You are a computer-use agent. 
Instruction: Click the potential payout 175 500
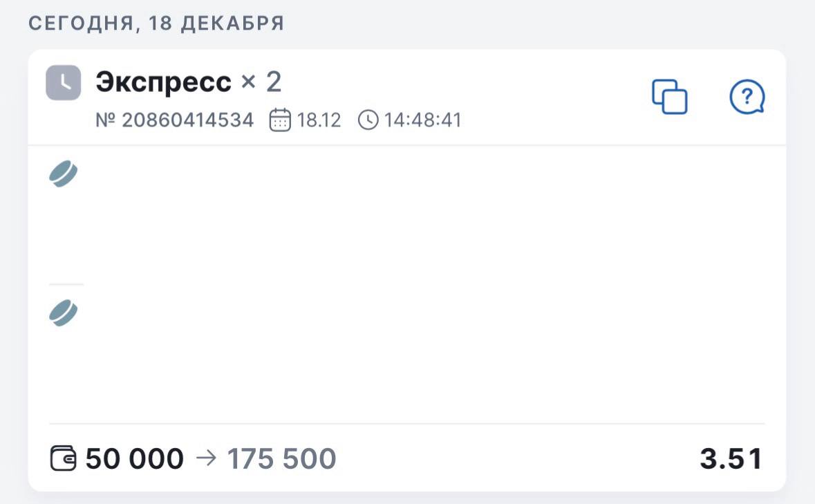click(x=281, y=459)
